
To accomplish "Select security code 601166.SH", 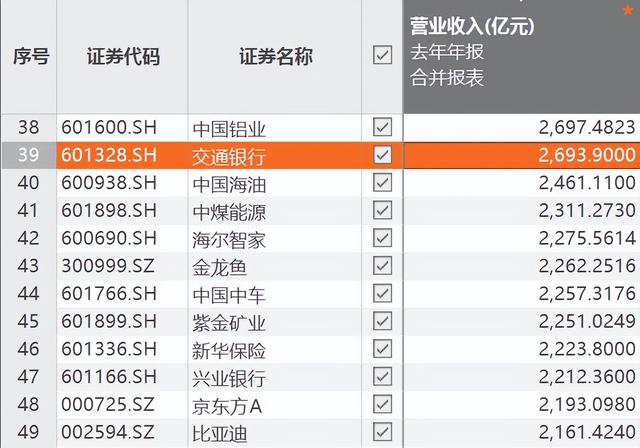I will pos(109,377).
